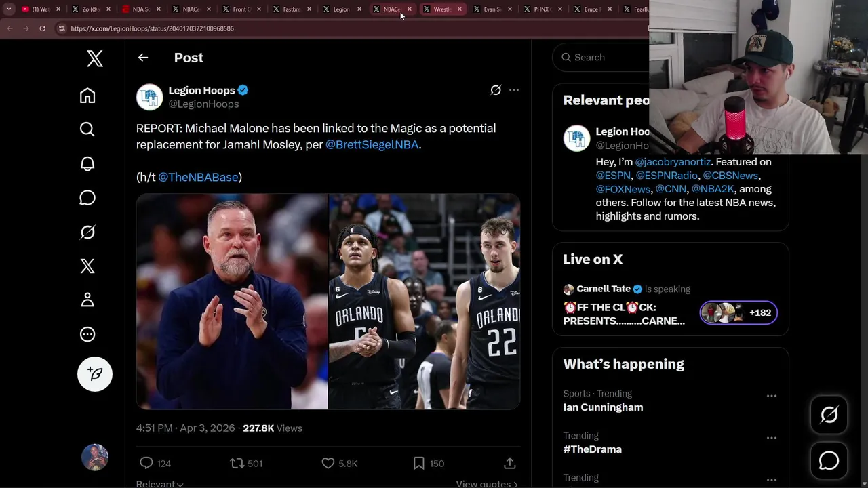
Task: Open the @BrettSiegelNBA mention link
Action: [372, 144]
